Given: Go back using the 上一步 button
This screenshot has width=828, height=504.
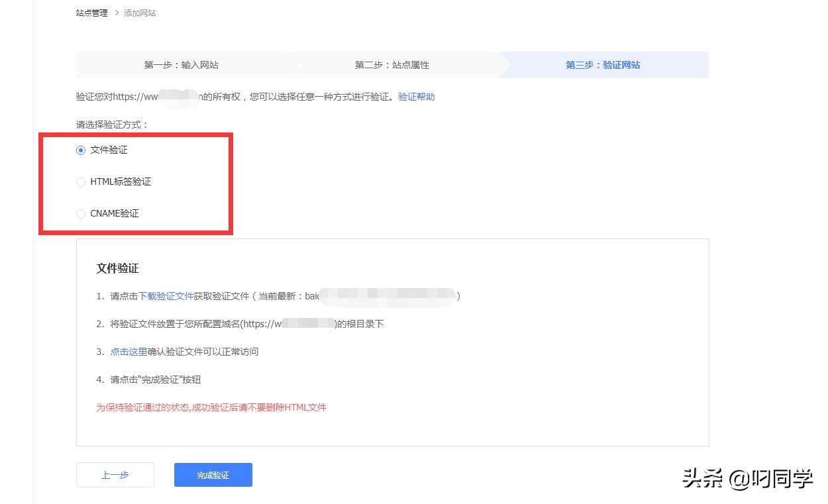Looking at the screenshot, I should 115,474.
